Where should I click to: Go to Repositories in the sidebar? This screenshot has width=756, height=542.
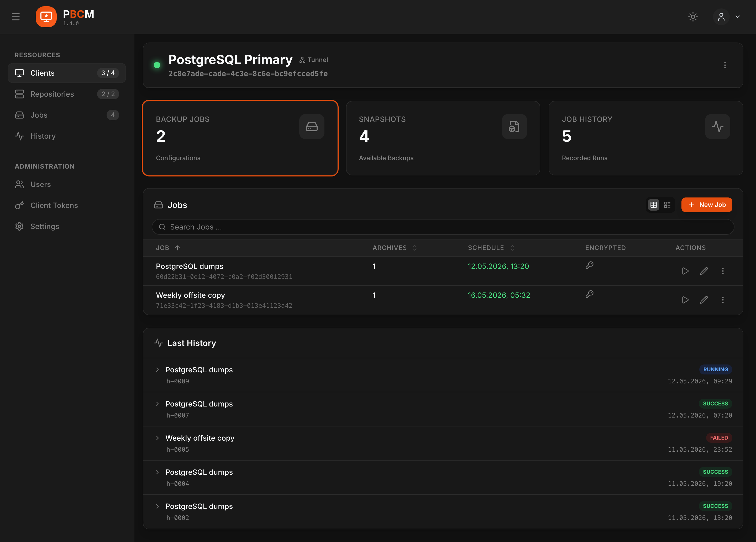click(x=67, y=94)
